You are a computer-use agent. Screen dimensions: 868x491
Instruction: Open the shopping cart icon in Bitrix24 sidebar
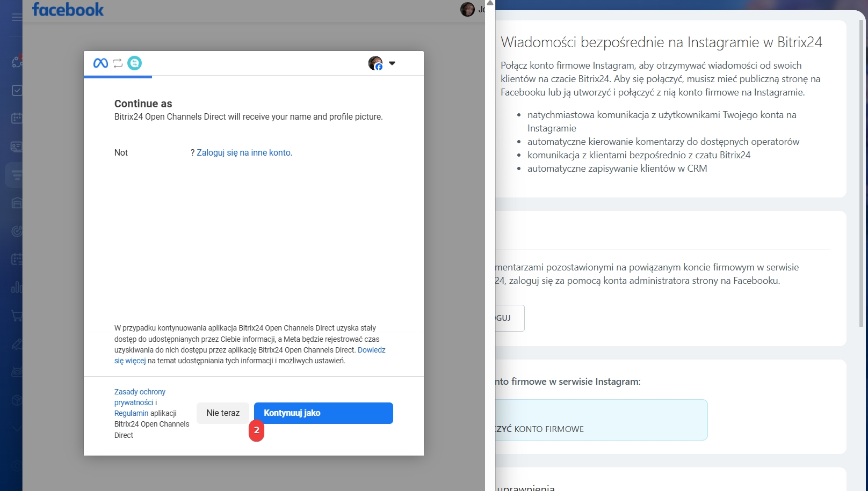coord(17,316)
